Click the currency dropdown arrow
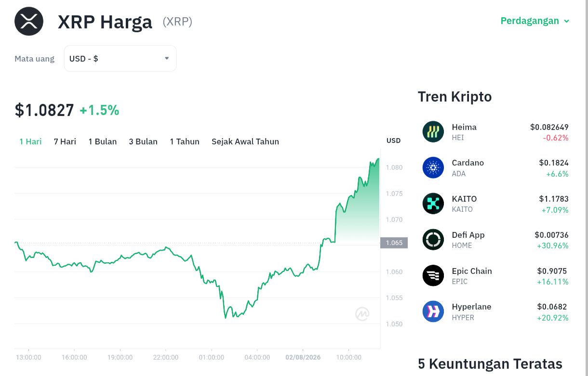Viewport: 588px width, 376px height. 167,58
